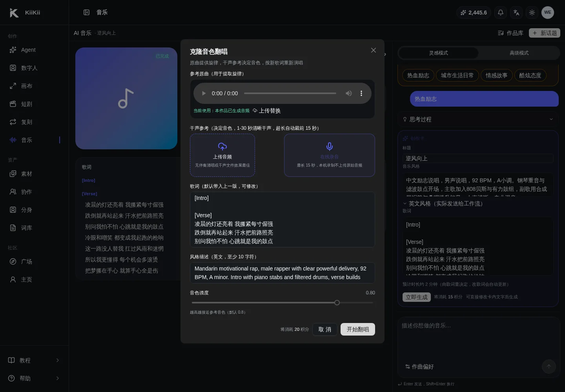Create a 新话题 new topic
Screen dimensions: 565x392
tap(545, 33)
